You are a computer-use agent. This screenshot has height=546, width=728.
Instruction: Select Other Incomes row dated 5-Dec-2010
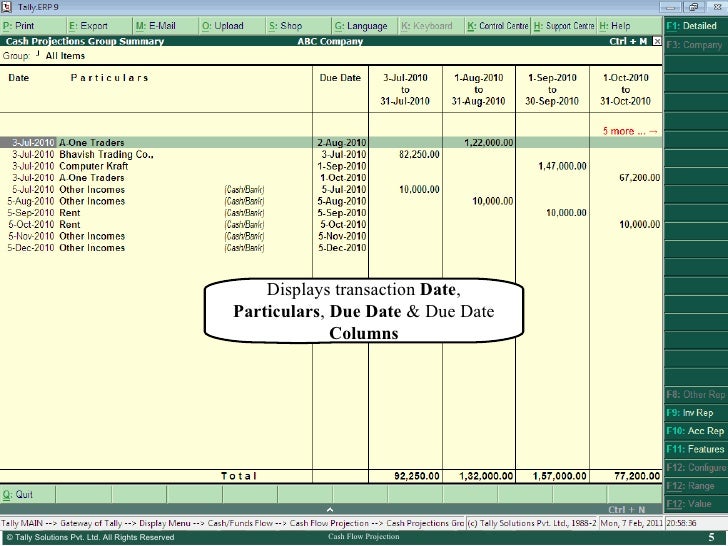click(x=331, y=247)
